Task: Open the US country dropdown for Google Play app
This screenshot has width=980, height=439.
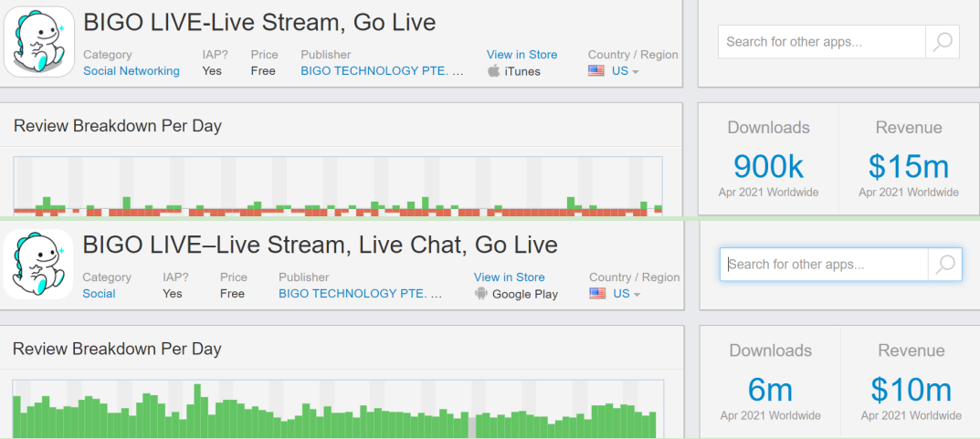Action: pyautogui.click(x=627, y=294)
